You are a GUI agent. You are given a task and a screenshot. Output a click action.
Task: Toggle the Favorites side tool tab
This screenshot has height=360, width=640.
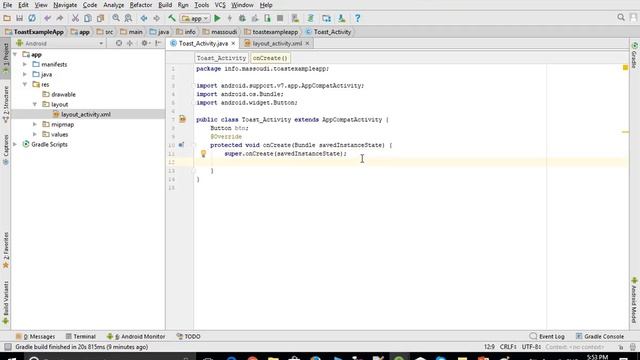(x=6, y=250)
